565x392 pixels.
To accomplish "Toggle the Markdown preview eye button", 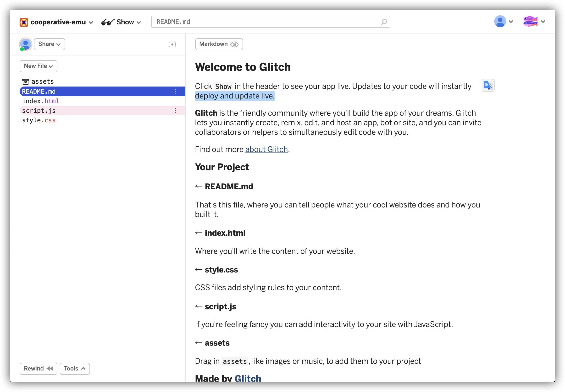I will point(219,44).
